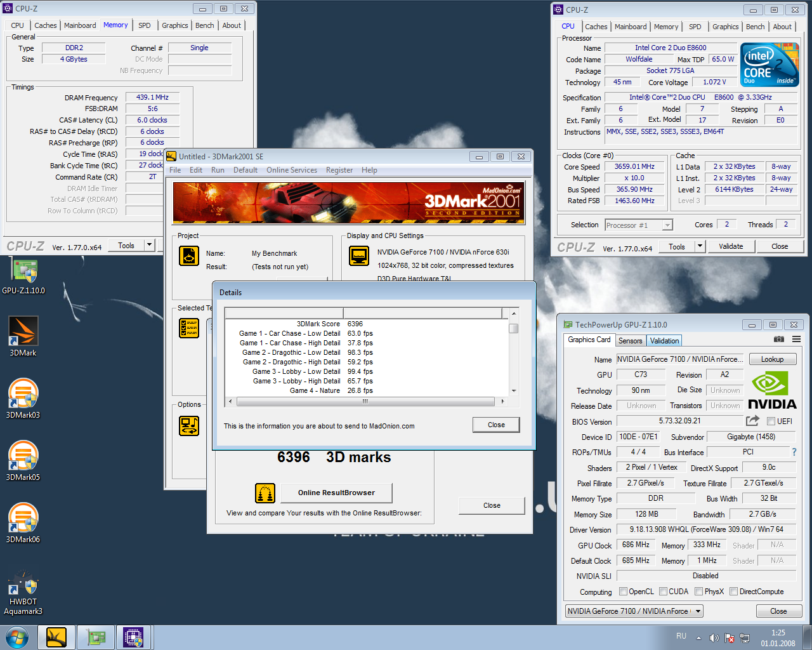Click the Close button in GPU-Z
The height and width of the screenshot is (650, 812).
click(x=778, y=611)
